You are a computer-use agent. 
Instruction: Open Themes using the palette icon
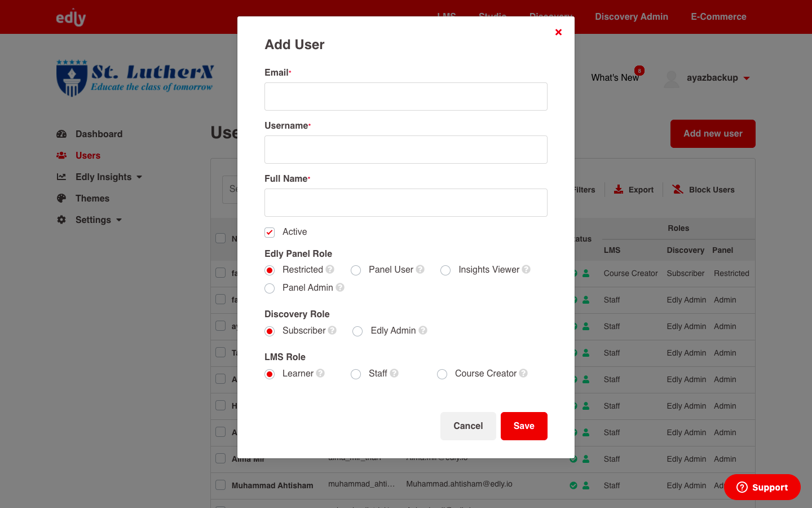coord(61,198)
